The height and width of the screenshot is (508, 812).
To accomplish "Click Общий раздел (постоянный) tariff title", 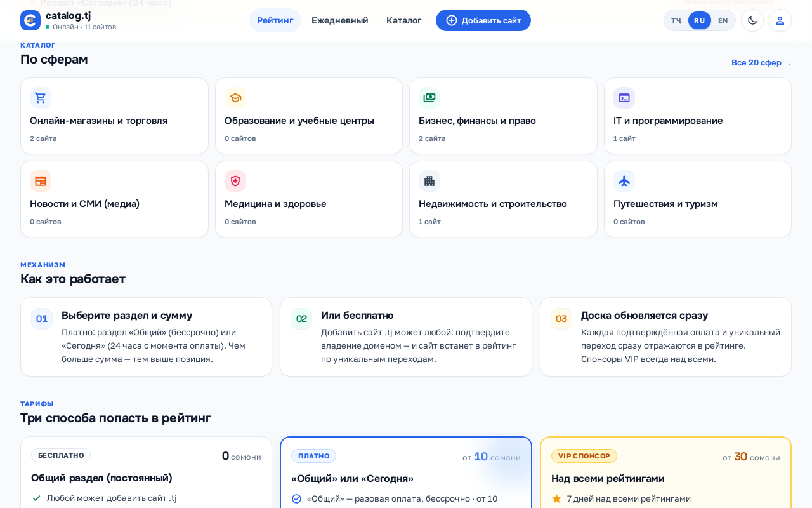I will (101, 478).
